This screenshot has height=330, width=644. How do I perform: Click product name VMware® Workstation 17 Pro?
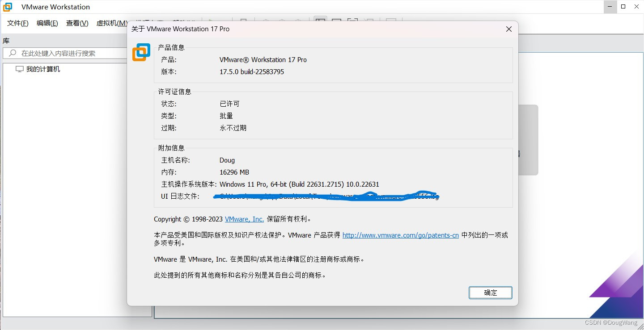tap(263, 60)
